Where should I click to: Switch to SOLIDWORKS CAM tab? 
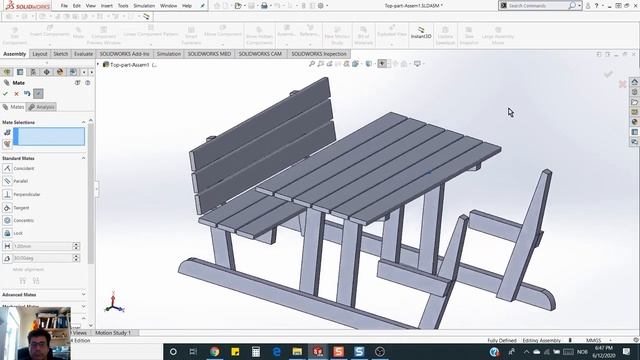tap(260, 54)
